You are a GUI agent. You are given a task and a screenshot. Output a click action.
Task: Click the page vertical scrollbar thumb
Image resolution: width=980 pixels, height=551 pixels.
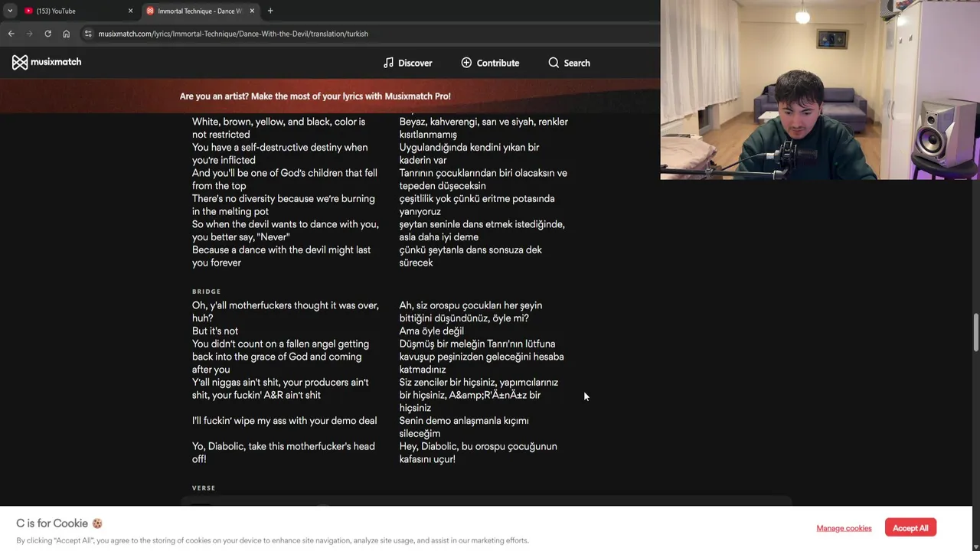(x=975, y=331)
